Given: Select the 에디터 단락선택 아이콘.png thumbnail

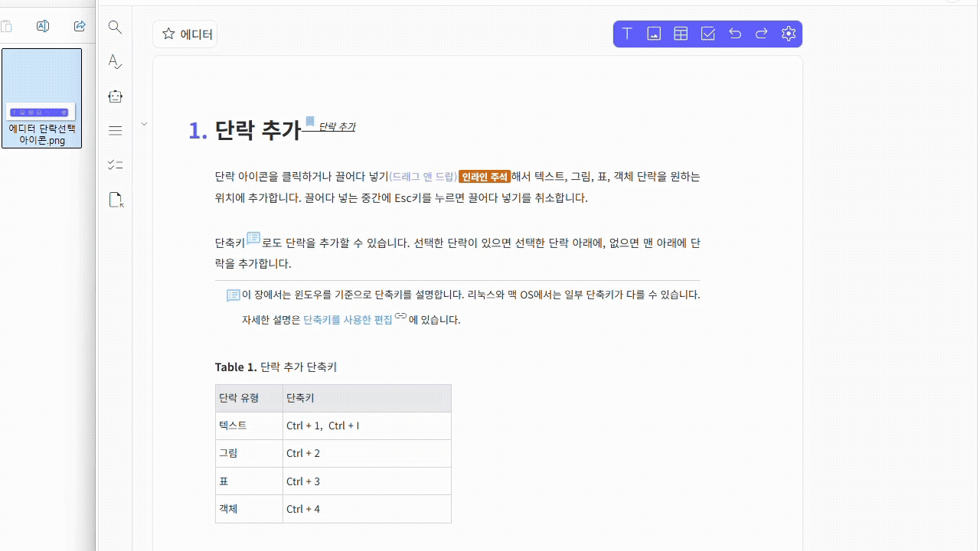Looking at the screenshot, I should (42, 98).
